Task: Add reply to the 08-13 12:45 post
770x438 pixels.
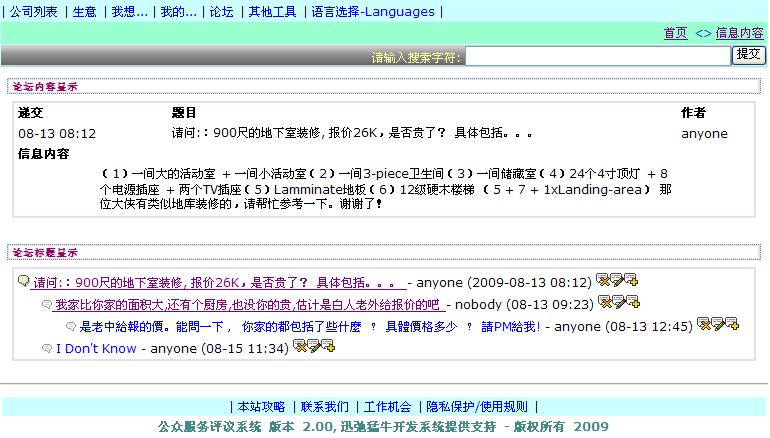Action: pos(732,324)
